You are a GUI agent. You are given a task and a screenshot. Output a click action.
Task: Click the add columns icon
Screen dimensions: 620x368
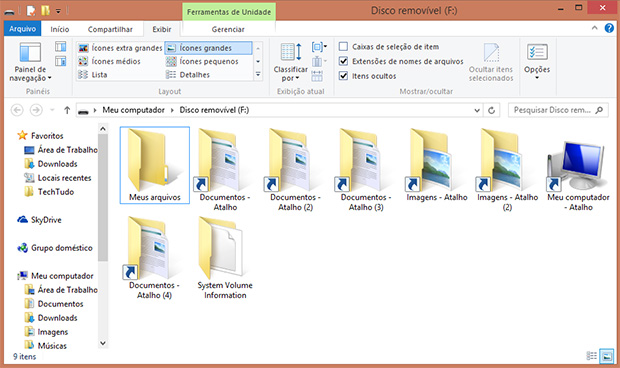[319, 62]
